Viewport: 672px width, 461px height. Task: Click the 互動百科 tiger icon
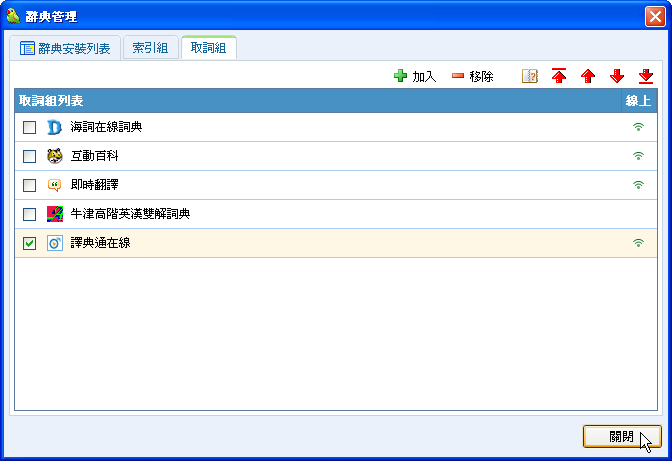tap(55, 156)
